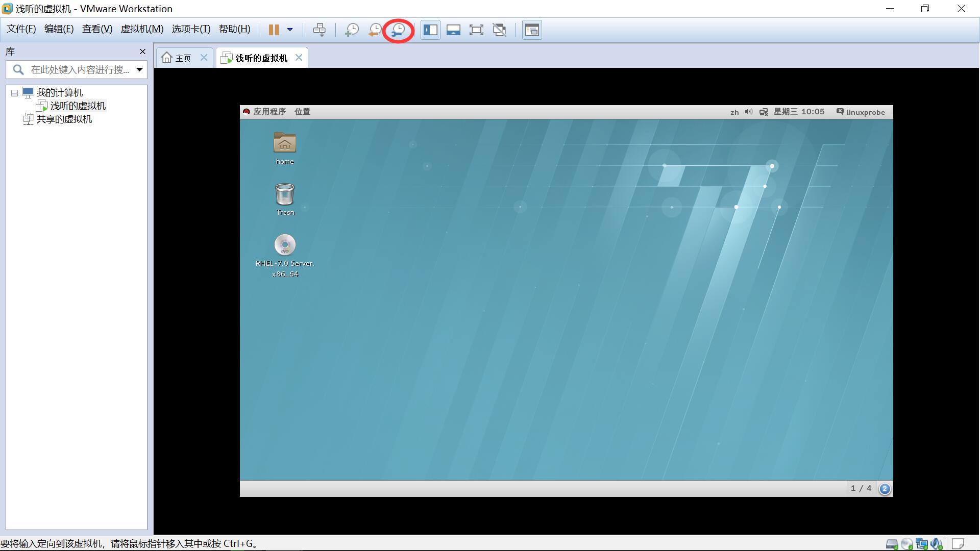Click the Unity mode toolbar icon

tap(499, 30)
